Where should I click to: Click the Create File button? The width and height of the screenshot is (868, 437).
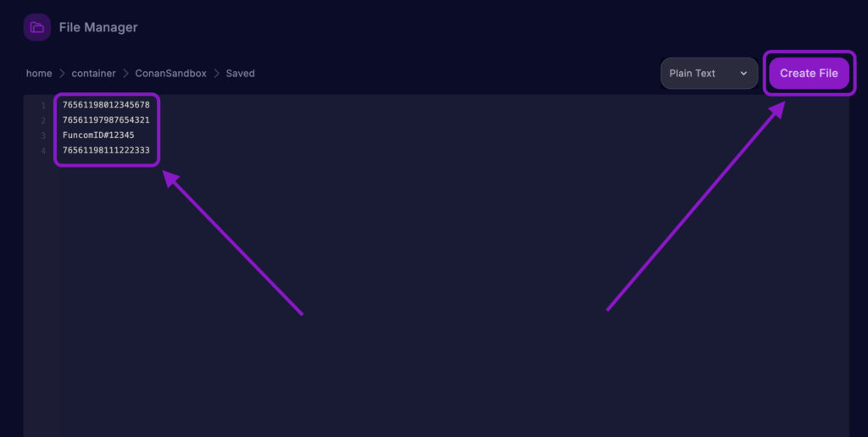click(809, 73)
